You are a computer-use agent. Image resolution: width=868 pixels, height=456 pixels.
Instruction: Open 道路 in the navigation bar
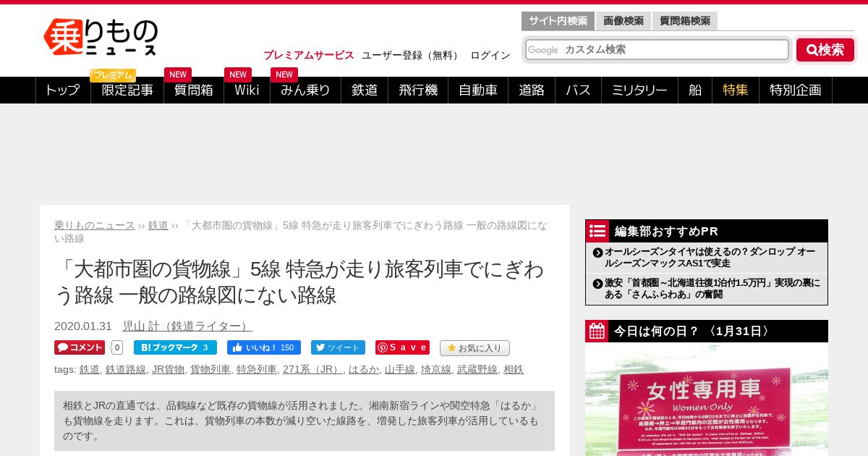point(532,90)
